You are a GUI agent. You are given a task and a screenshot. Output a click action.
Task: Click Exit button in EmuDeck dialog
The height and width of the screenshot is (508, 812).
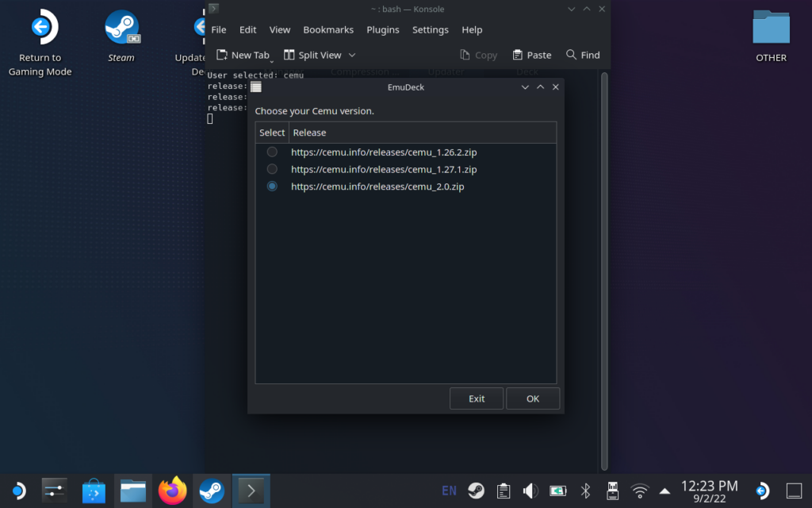(476, 398)
